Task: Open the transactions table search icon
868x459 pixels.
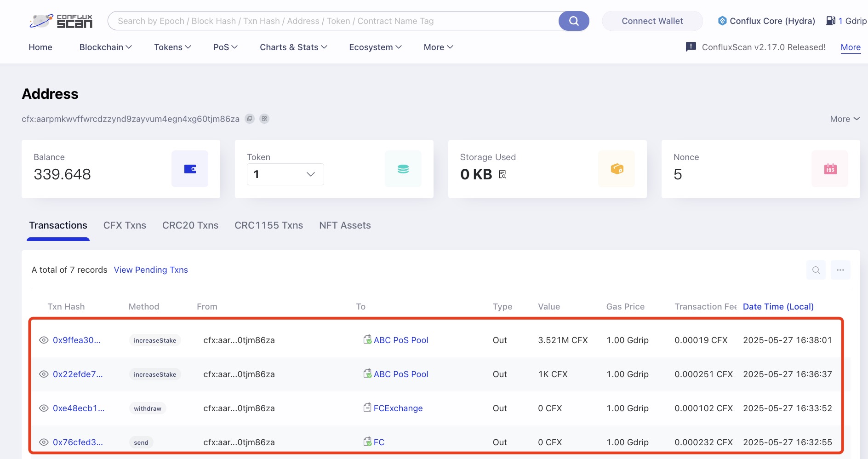Action: point(816,270)
